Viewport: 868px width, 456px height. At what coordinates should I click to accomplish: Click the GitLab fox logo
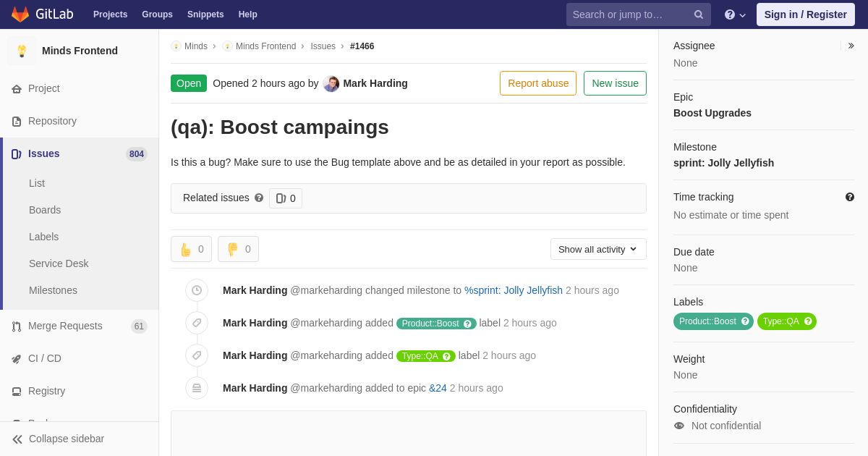coord(20,14)
